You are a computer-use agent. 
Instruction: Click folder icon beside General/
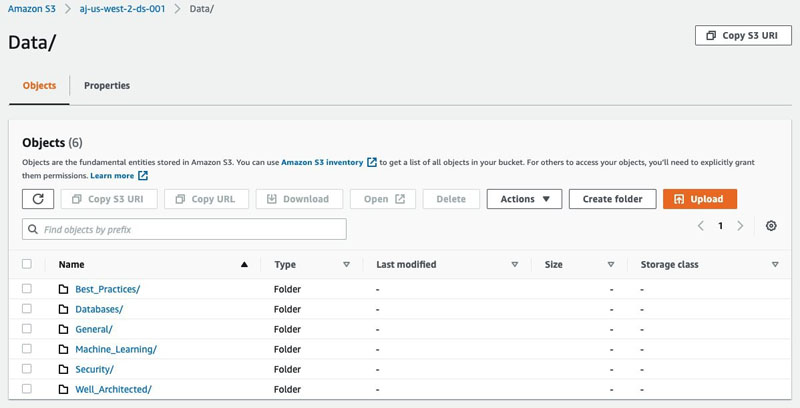coord(63,329)
